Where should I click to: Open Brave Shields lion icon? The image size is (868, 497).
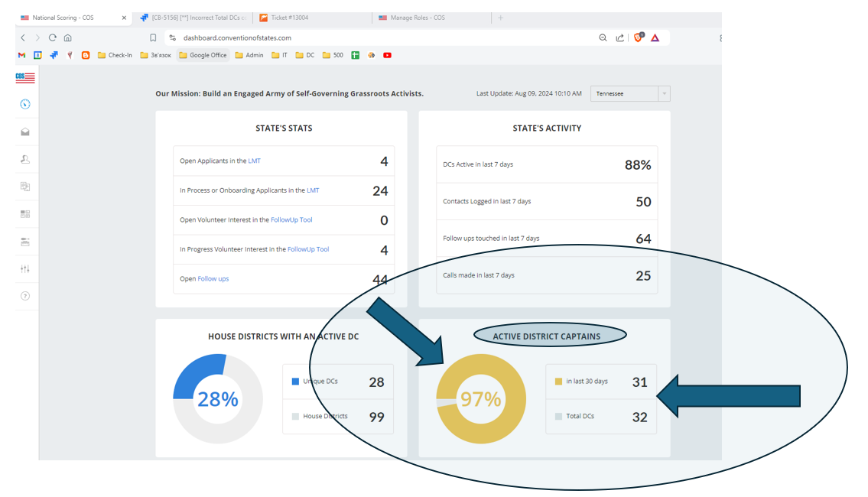tap(639, 37)
